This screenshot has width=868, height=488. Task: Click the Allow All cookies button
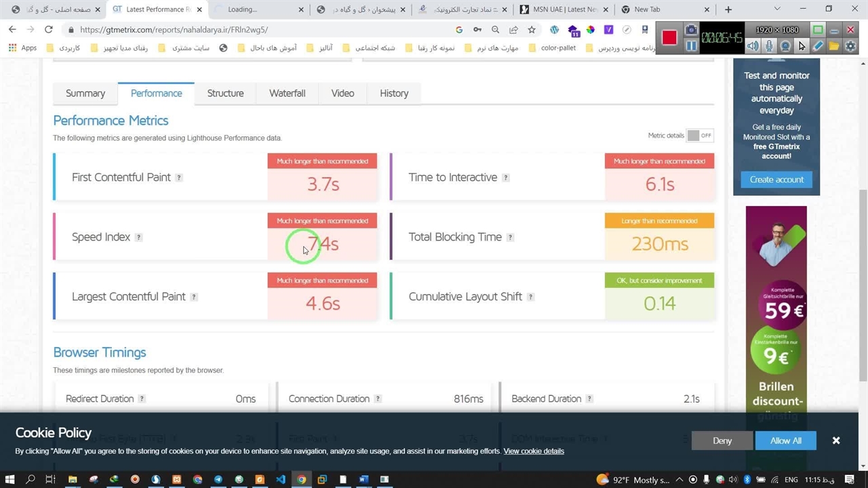[785, 441]
